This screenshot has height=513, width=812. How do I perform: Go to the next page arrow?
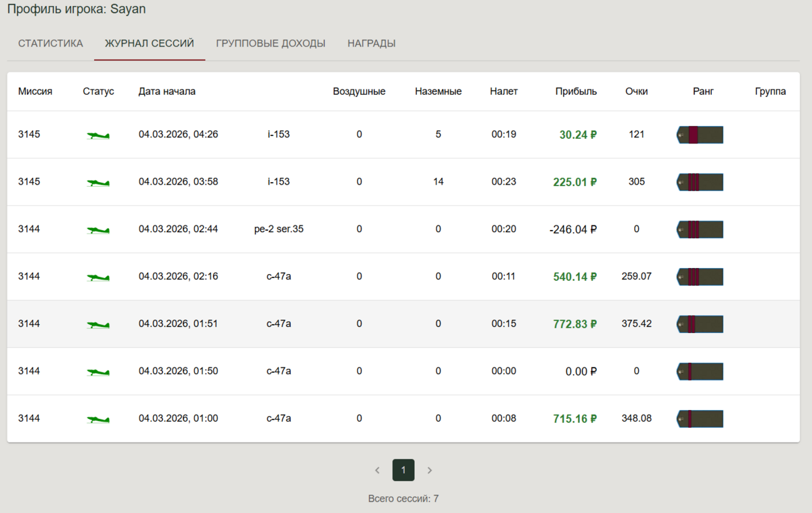[x=429, y=470]
